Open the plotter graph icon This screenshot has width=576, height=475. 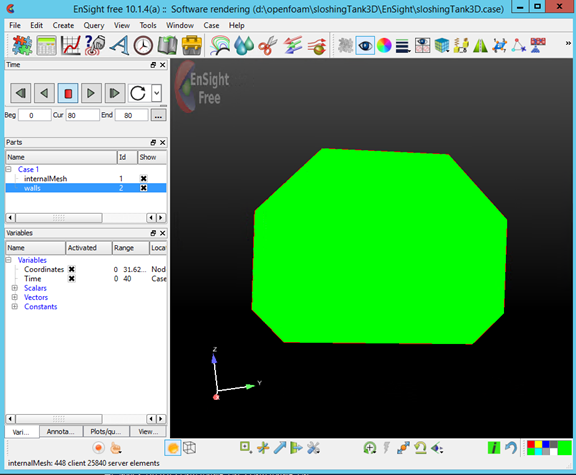click(71, 46)
